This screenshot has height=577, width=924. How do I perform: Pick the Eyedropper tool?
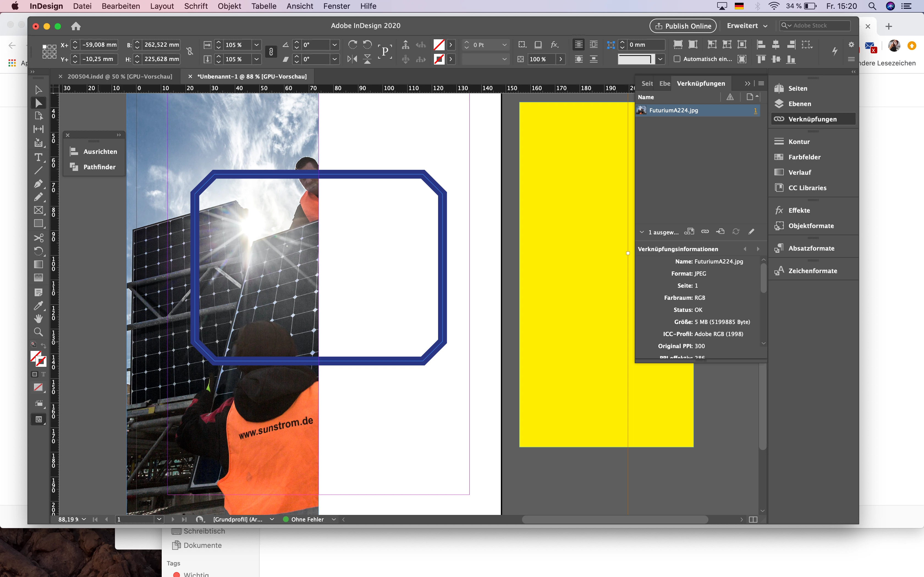click(x=38, y=306)
